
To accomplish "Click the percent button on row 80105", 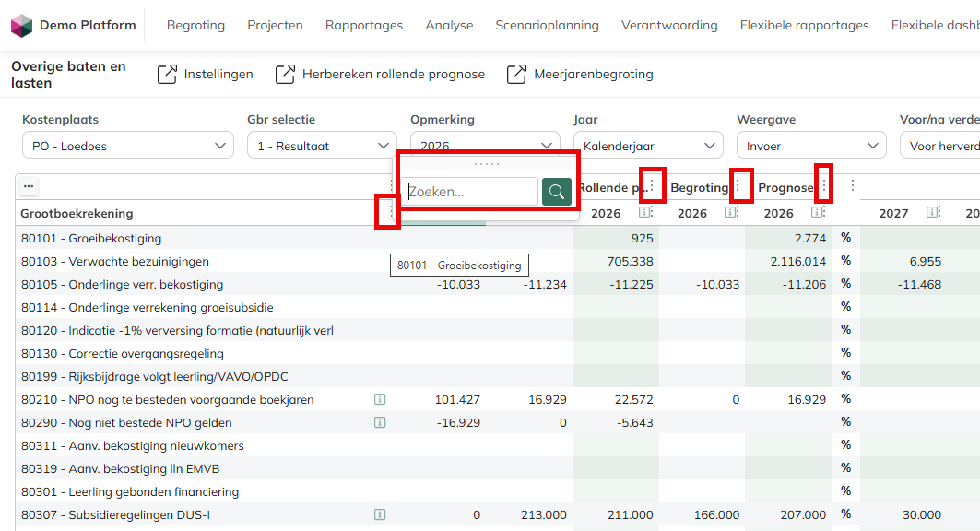I will [845, 284].
